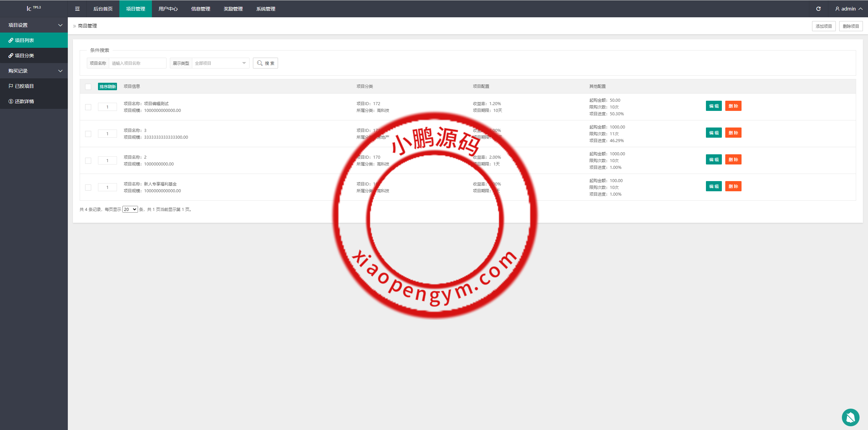Open 已投项目 flag item in sidebar
Screen dimensions: 868x430
(21, 86)
